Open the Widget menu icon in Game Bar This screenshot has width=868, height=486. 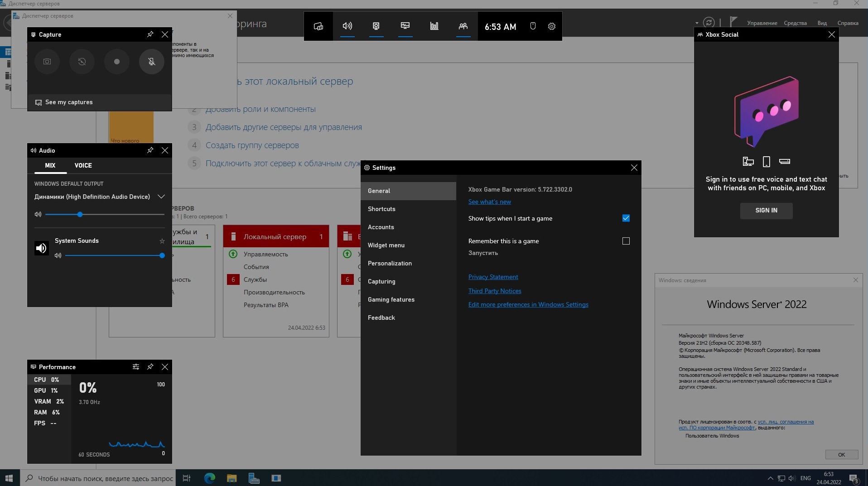pyautogui.click(x=318, y=26)
